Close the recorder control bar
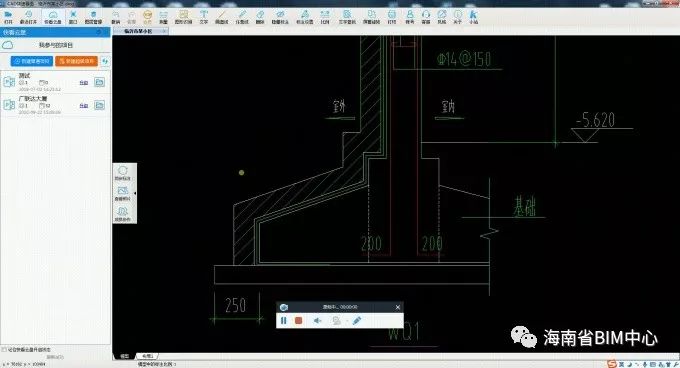Image resolution: width=680 pixels, height=368 pixels. (x=398, y=307)
